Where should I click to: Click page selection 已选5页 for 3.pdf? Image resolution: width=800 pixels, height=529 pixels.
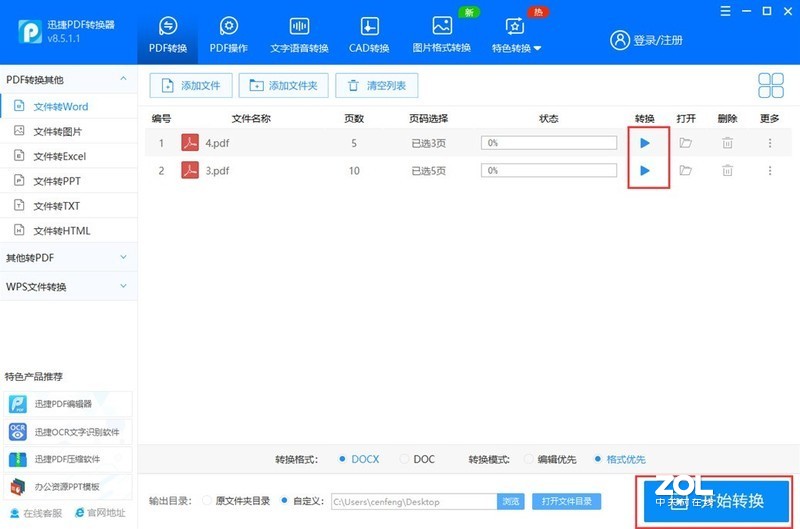coord(429,170)
